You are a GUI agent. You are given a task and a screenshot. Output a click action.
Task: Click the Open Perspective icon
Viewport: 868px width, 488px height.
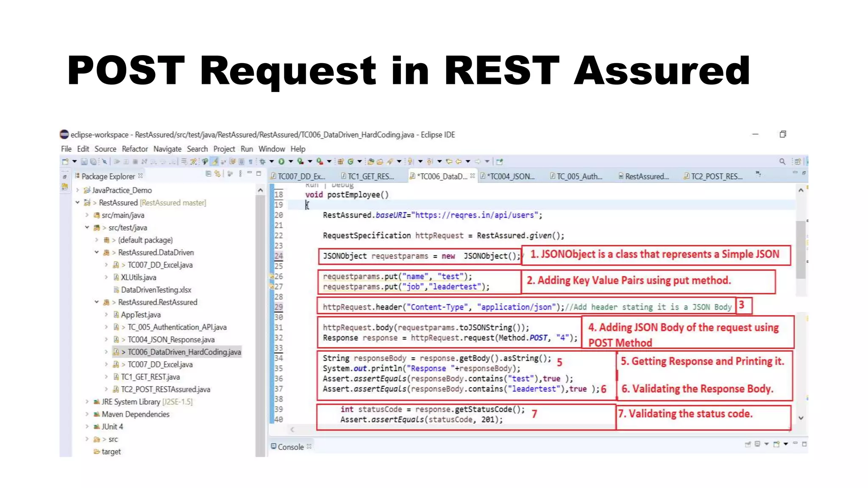pyautogui.click(x=798, y=161)
